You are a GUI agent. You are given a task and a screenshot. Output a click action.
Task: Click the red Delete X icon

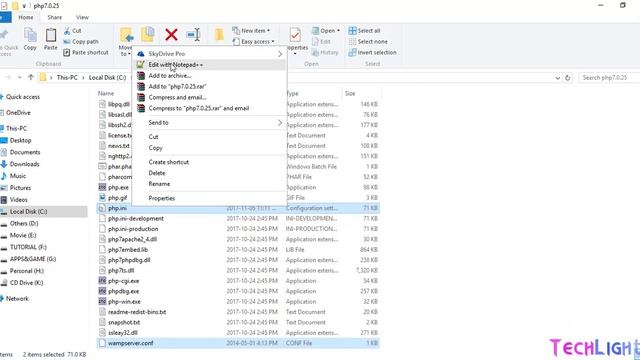[x=171, y=35]
